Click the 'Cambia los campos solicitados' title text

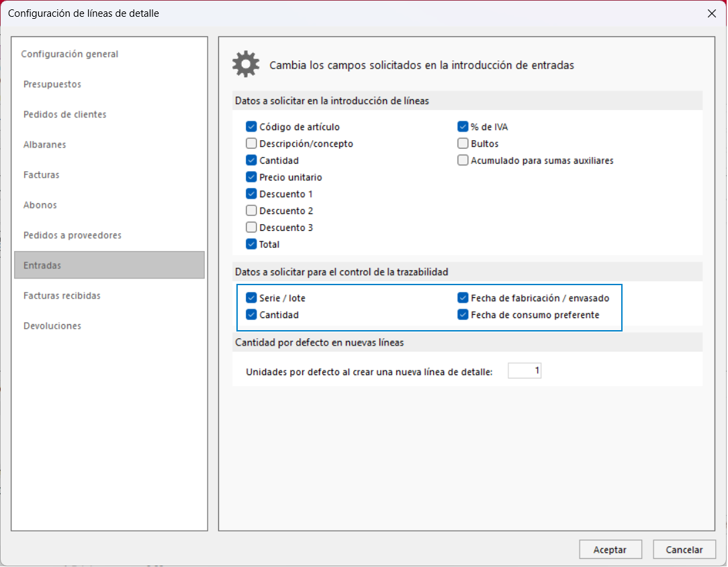point(422,65)
